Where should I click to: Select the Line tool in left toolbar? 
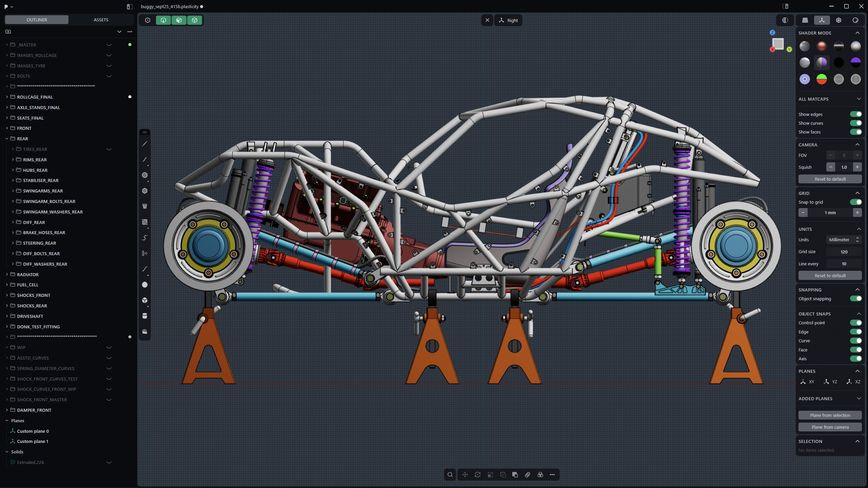pyautogui.click(x=145, y=144)
